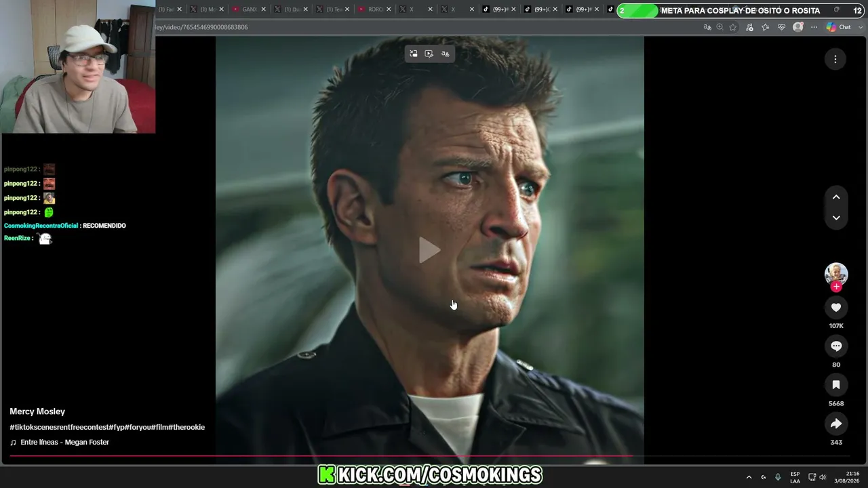Image resolution: width=868 pixels, height=488 pixels.
Task: Save the video with the bookmark icon
Action: (836, 385)
